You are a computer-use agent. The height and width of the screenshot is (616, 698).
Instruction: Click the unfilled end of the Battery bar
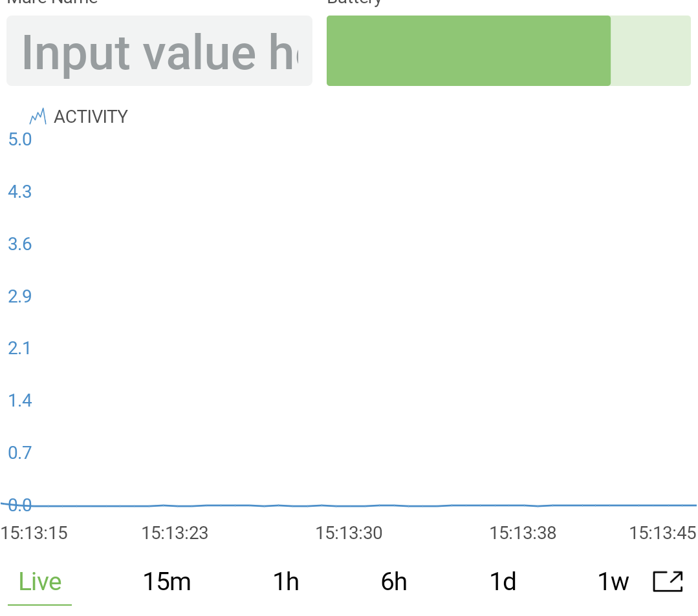tap(651, 51)
